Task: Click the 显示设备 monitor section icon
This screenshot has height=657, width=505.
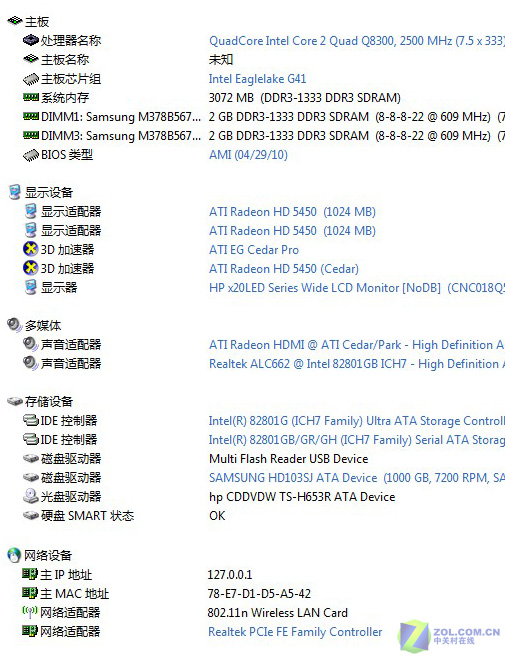Action: pyautogui.click(x=15, y=192)
